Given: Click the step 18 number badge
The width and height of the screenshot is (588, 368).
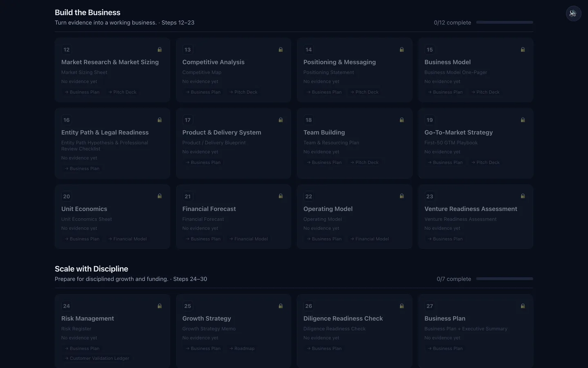Looking at the screenshot, I should tap(309, 120).
